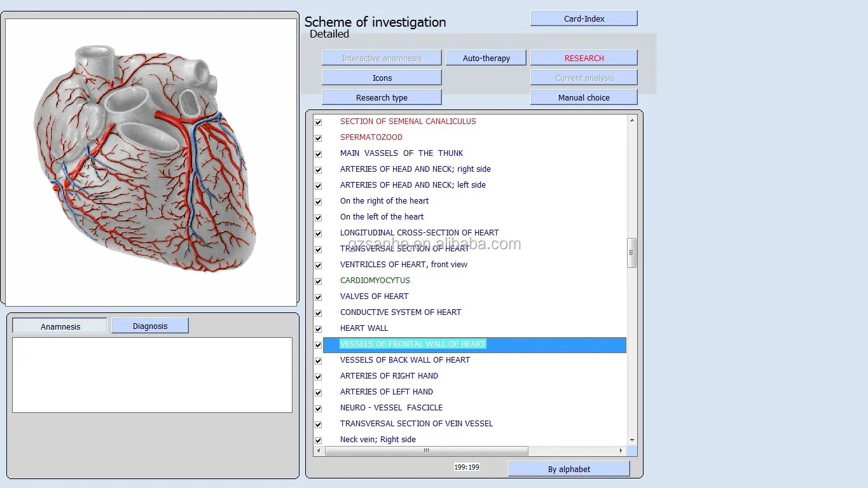The width and height of the screenshot is (868, 488).
Task: Select VESSELS OF BACK WALL OF HEART
Action: (x=405, y=360)
